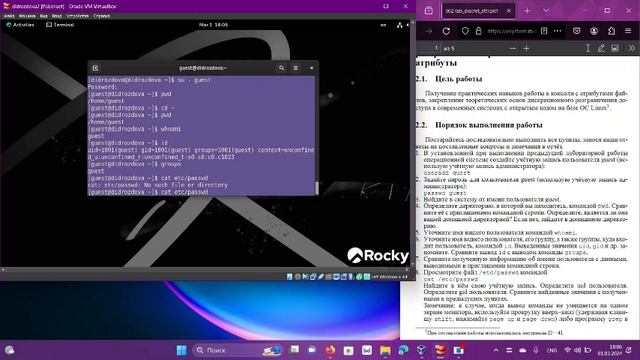Select the PDF add image tool icon
The height and width of the screenshot is (360, 640).
pos(615,49)
